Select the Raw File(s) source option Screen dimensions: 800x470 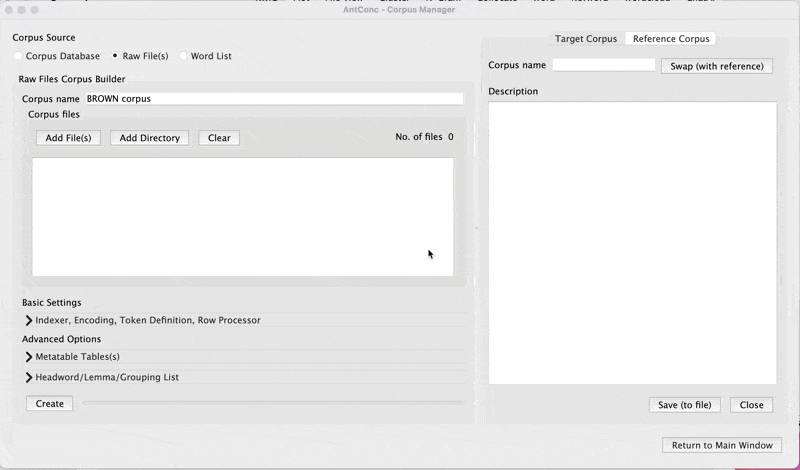click(x=116, y=56)
